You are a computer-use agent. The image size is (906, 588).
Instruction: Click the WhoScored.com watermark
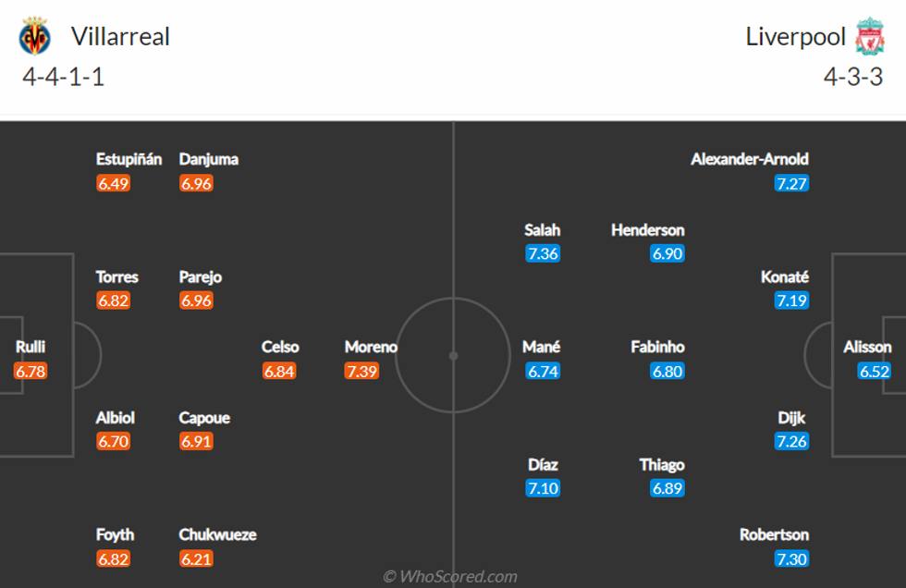(x=450, y=577)
